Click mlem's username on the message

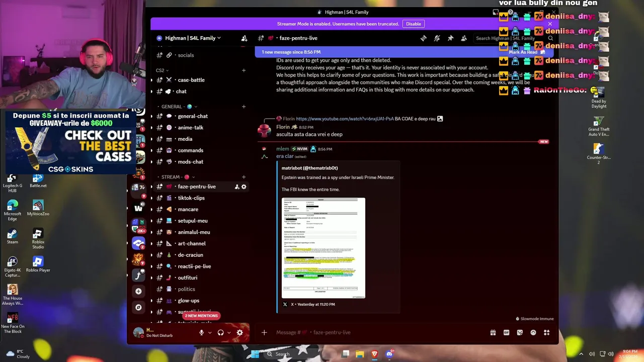[x=282, y=149]
